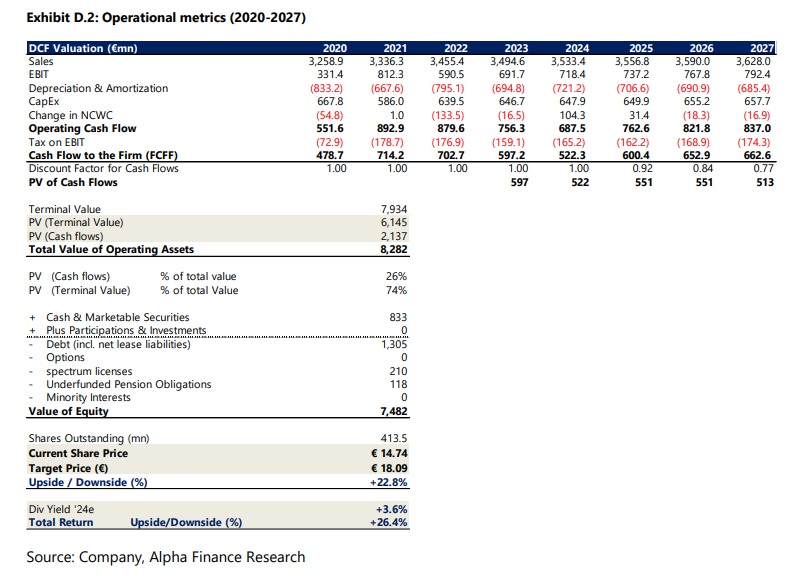Click the current share price € 14.74
787x582 pixels.
[389, 454]
